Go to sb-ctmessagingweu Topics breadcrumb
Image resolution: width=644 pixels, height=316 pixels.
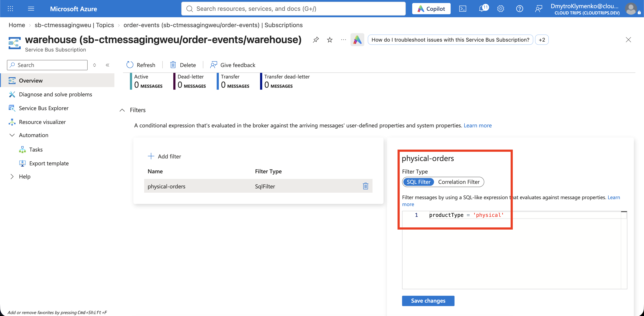coord(74,25)
